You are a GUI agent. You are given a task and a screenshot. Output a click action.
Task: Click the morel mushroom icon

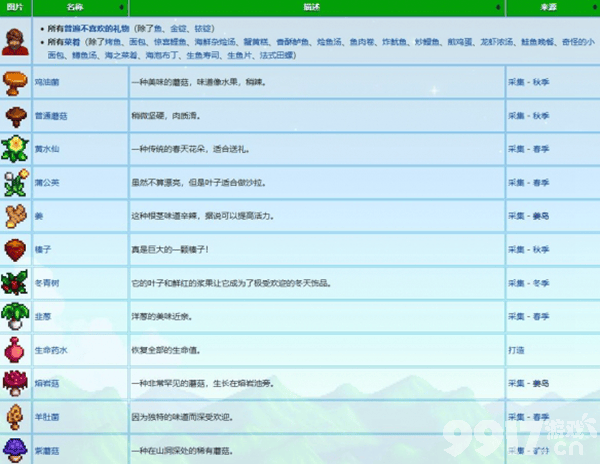[x=15, y=417]
